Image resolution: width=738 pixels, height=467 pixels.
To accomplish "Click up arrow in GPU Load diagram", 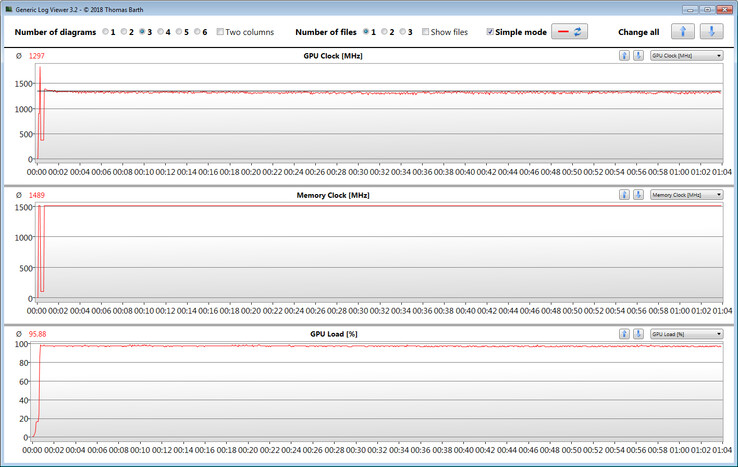I will (624, 334).
